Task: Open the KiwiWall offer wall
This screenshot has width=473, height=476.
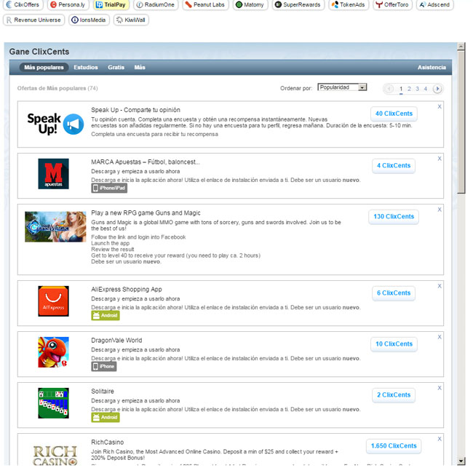Action: pyautogui.click(x=131, y=20)
